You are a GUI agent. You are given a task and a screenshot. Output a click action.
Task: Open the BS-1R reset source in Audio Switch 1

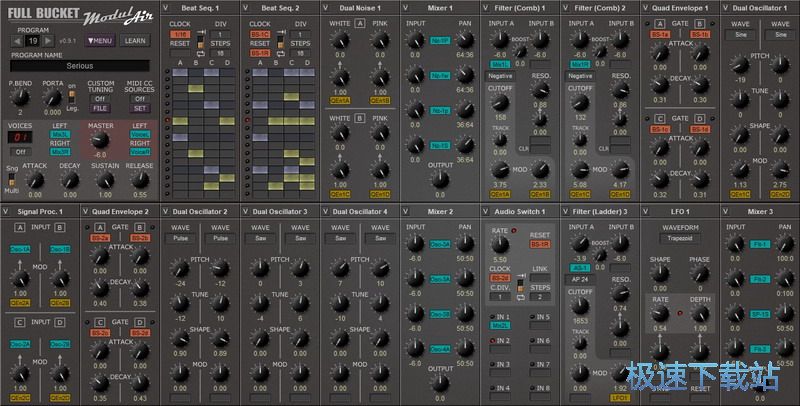pyautogui.click(x=540, y=245)
